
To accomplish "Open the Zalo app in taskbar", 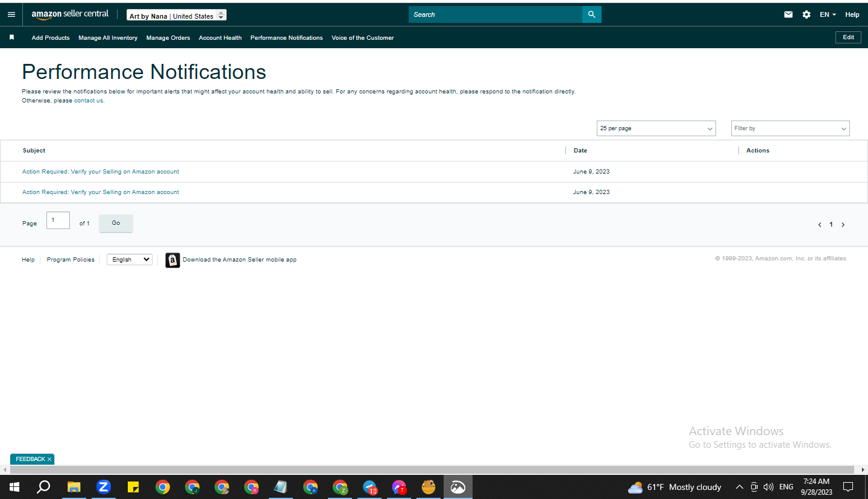I will tap(104, 487).
